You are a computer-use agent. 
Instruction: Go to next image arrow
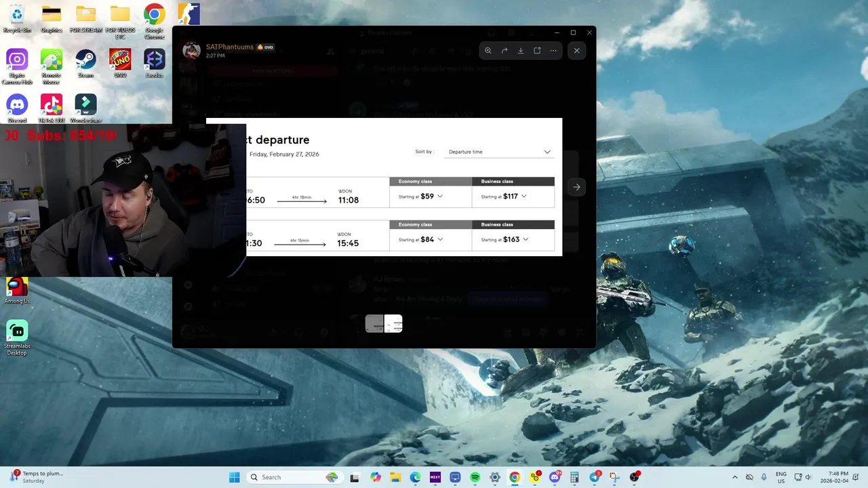pyautogui.click(x=576, y=187)
